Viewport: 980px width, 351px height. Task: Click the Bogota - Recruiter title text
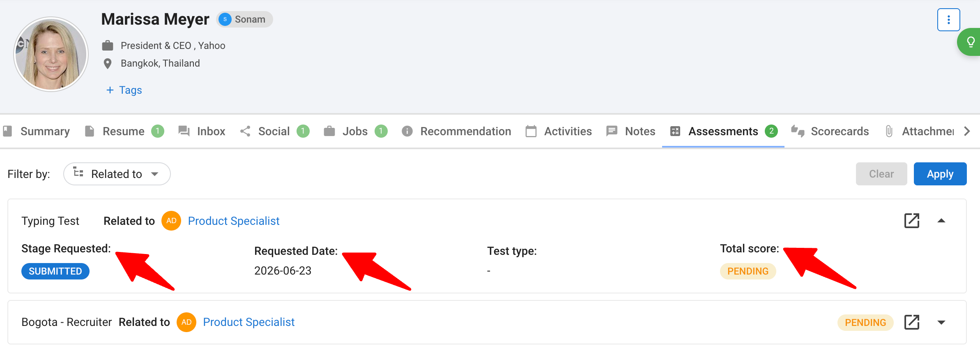67,322
